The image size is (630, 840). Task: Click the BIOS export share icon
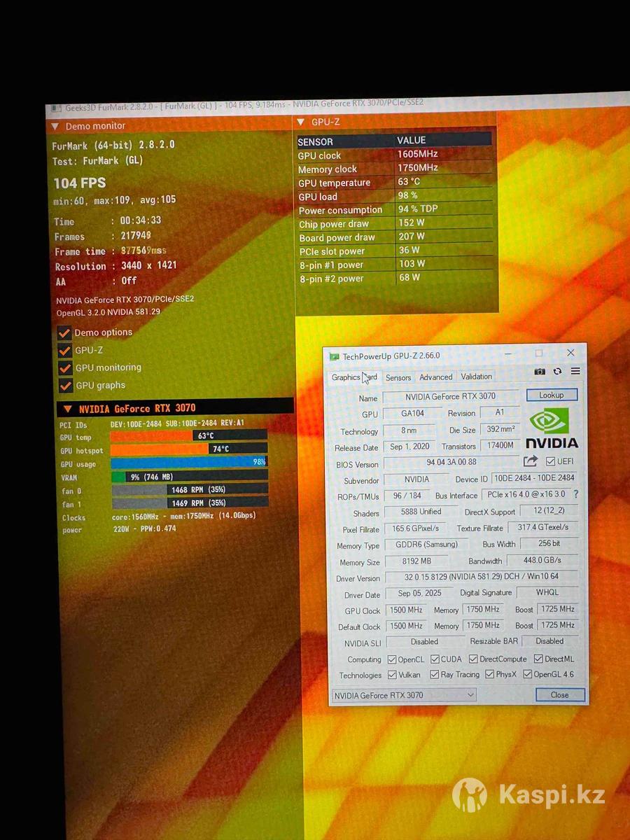(531, 461)
